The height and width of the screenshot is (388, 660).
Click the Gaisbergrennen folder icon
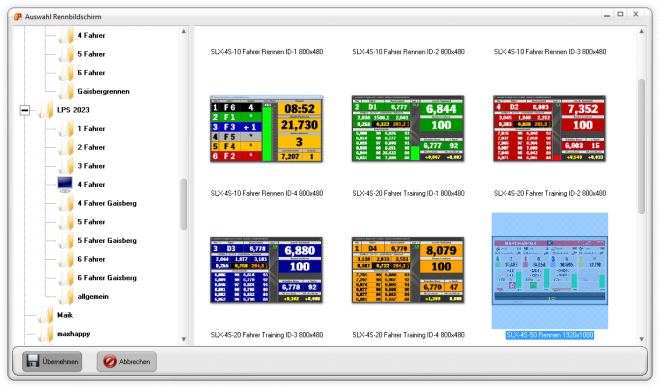[66, 91]
